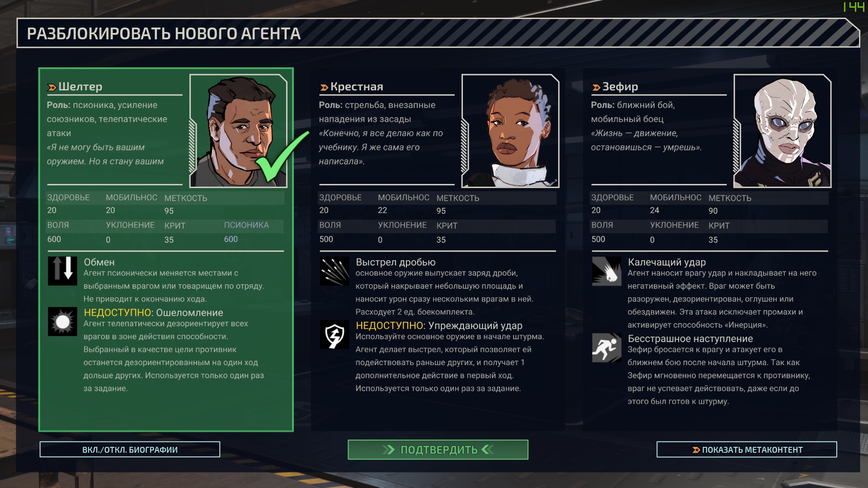This screenshot has height=488, width=868.
Task: Select the Шелтер name heading
Action: click(80, 86)
